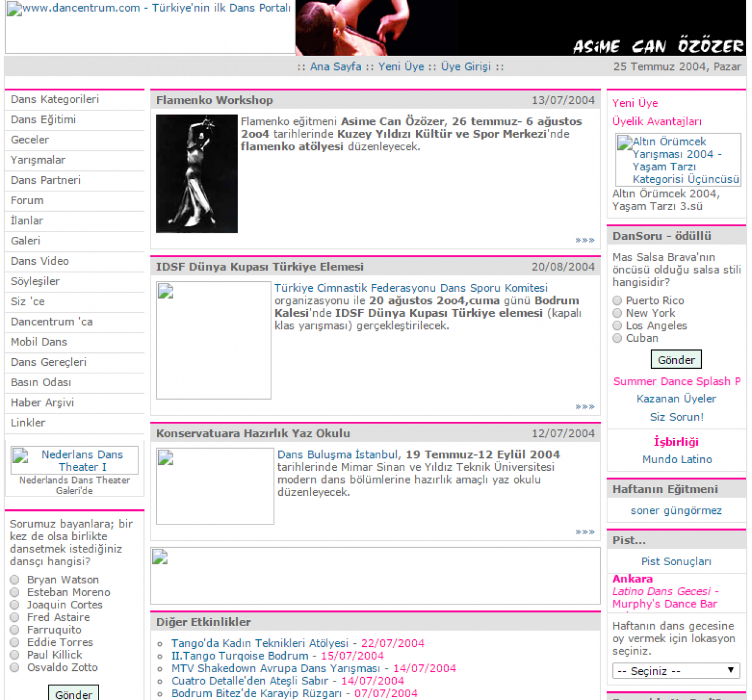The height and width of the screenshot is (700, 752).
Task: Open Konservatuara Hazırlık read-more arrows
Action: point(585,532)
